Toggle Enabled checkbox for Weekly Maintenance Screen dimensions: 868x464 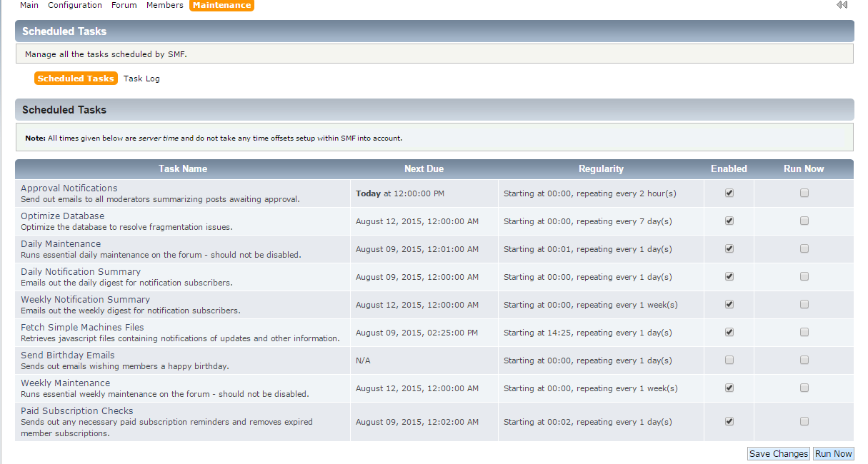[729, 388]
